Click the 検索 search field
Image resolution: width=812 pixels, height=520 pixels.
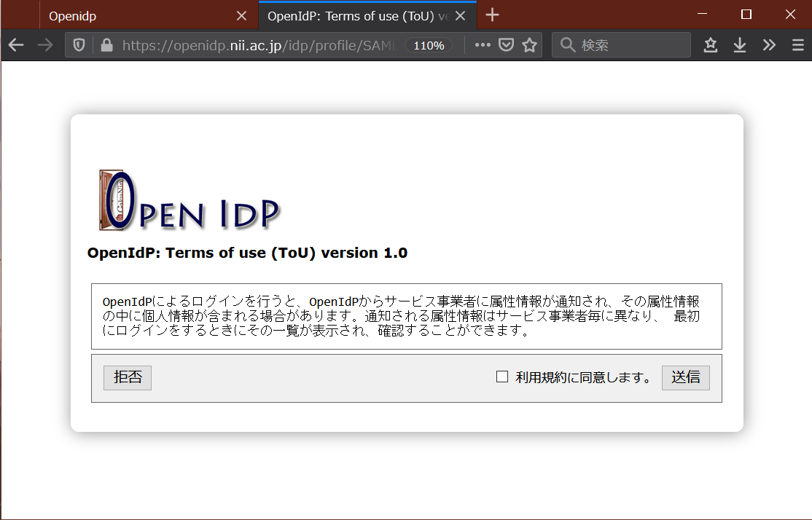click(x=621, y=46)
